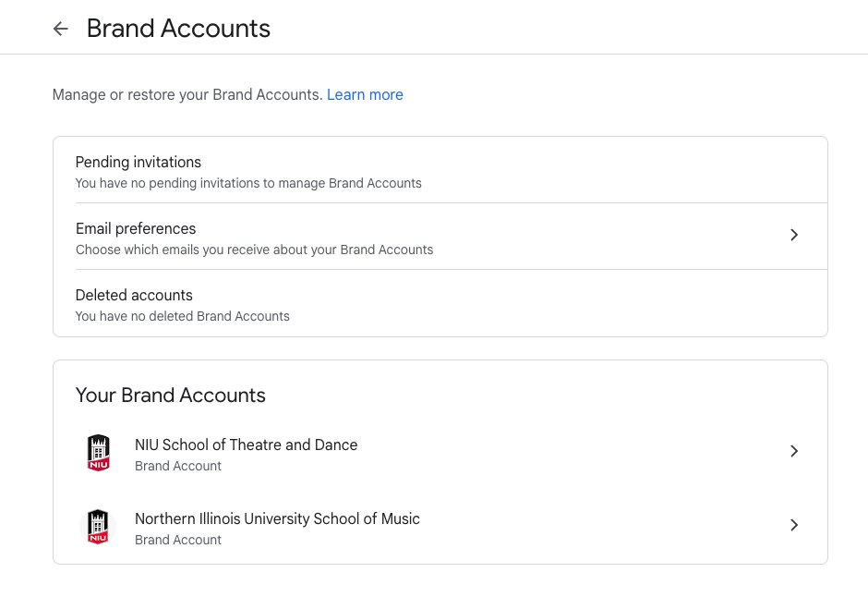
Task: Open the Learn more link
Action: [365, 94]
